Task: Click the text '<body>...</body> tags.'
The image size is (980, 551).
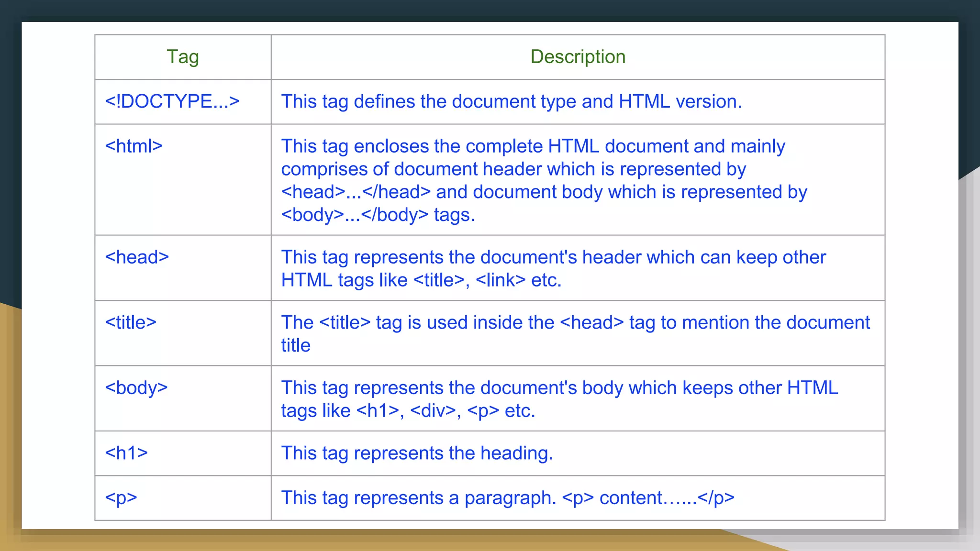Action: tap(378, 215)
